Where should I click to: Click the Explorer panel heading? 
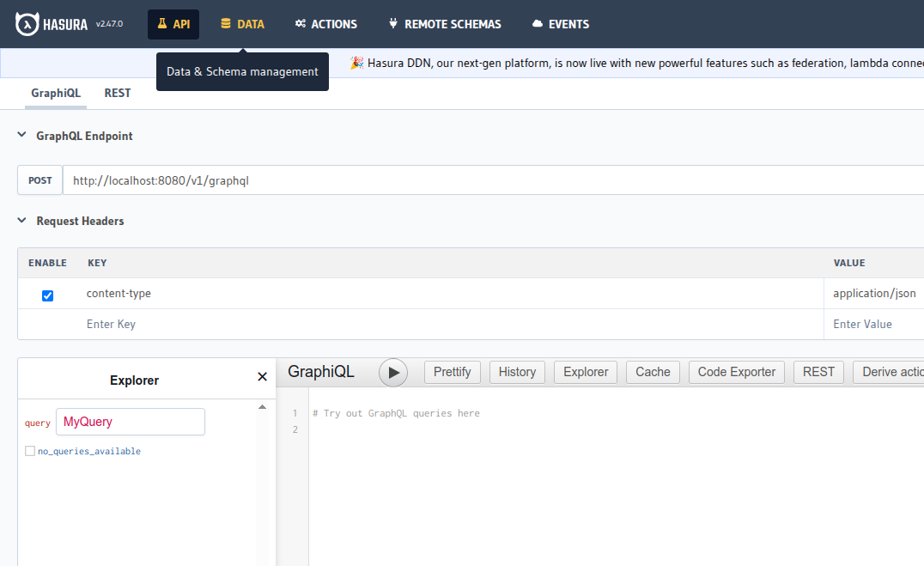tap(134, 380)
